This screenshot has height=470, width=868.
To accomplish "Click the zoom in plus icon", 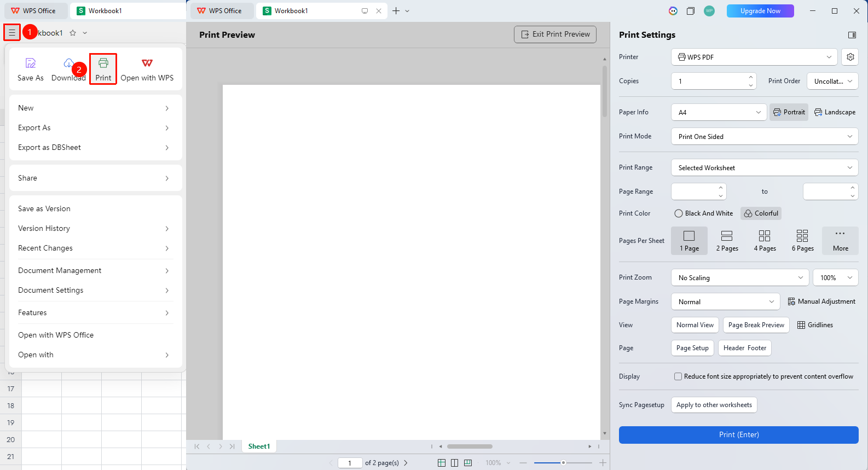I will coord(603,463).
